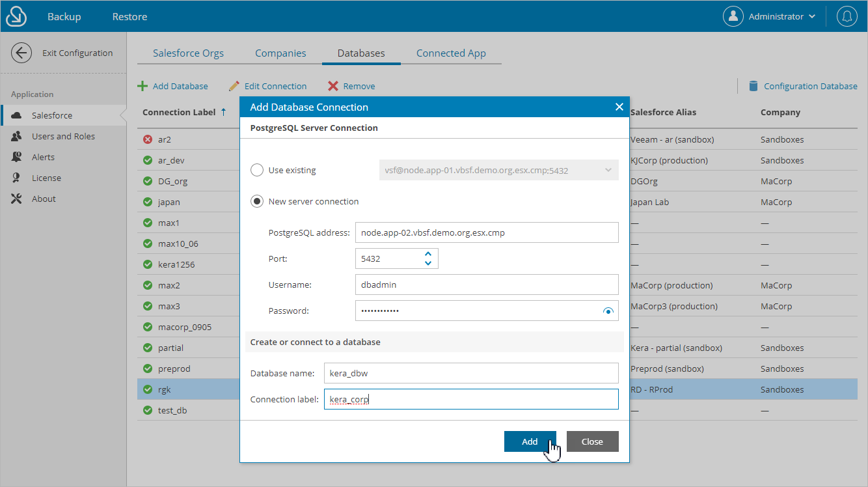The height and width of the screenshot is (487, 868).
Task: Switch to the Connected App tab
Action: click(451, 53)
